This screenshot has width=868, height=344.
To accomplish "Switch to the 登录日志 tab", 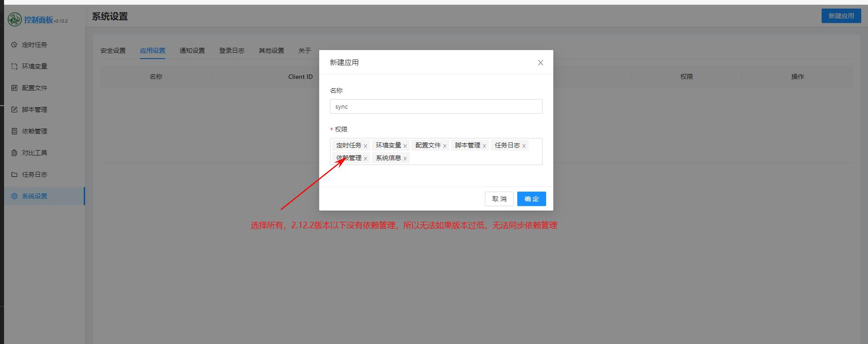I will [x=232, y=50].
